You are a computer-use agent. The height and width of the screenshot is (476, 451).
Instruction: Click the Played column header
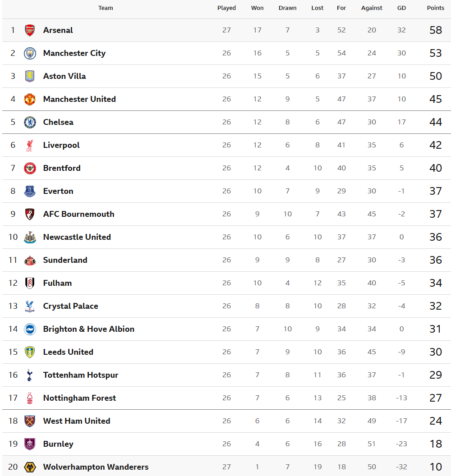pos(226,8)
